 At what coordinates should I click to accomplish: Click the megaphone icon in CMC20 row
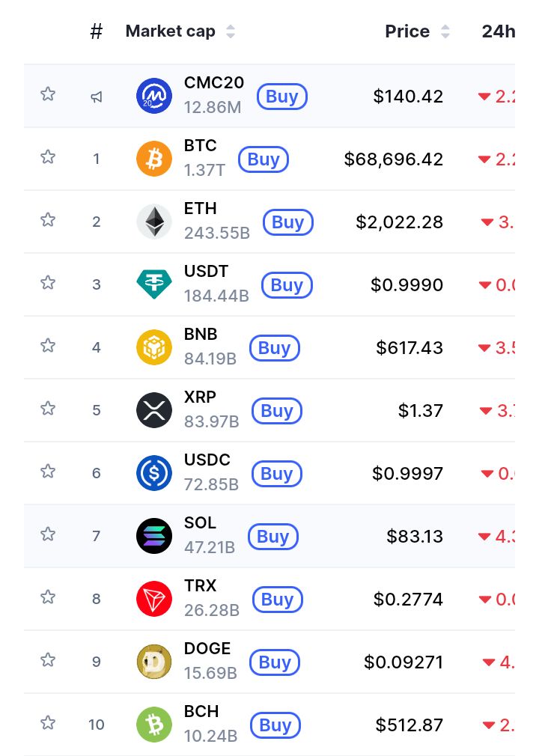[x=97, y=97]
